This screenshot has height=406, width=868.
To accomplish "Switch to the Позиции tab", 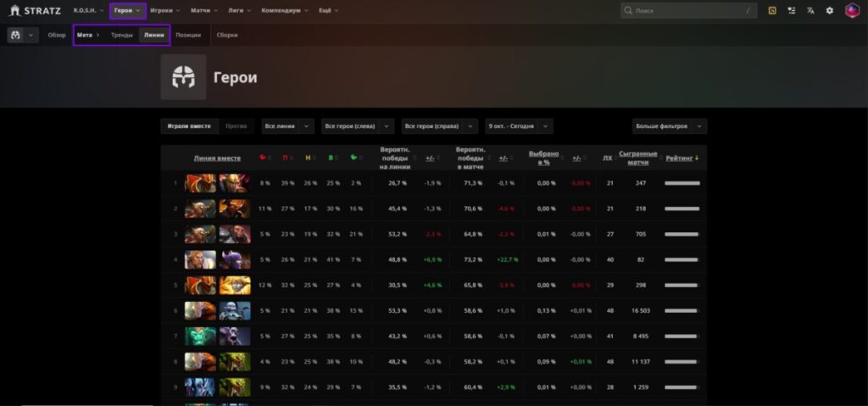I will (x=188, y=35).
